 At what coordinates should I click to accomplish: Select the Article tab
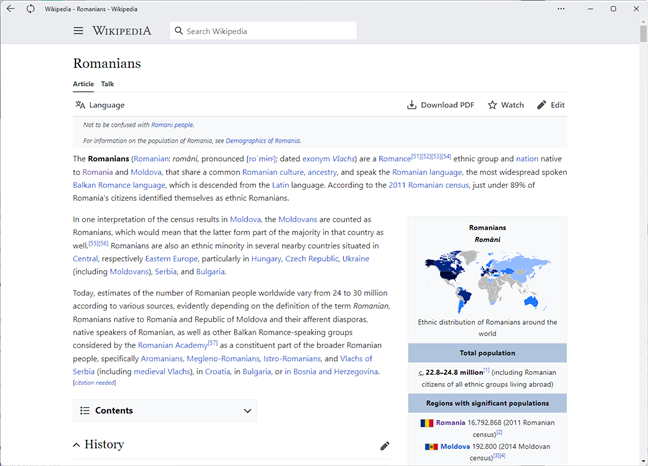point(83,84)
